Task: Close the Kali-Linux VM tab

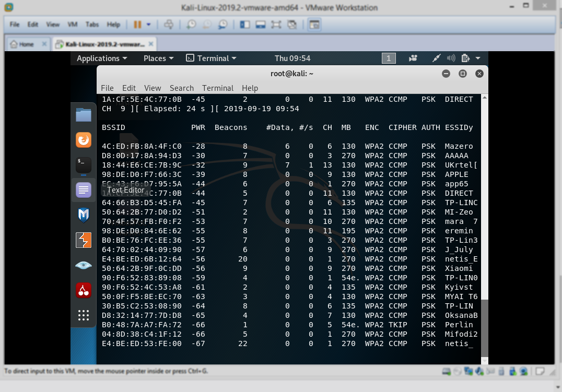Action: (151, 44)
